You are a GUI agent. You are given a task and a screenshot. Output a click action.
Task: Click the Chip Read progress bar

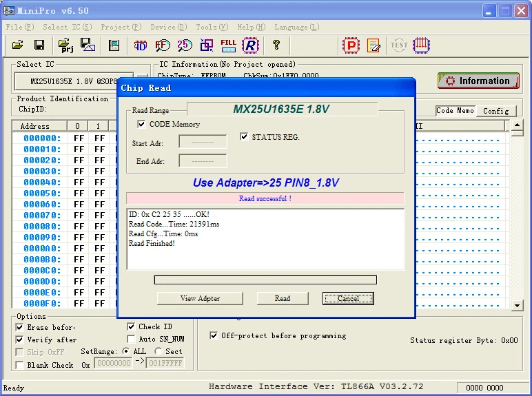click(x=265, y=280)
